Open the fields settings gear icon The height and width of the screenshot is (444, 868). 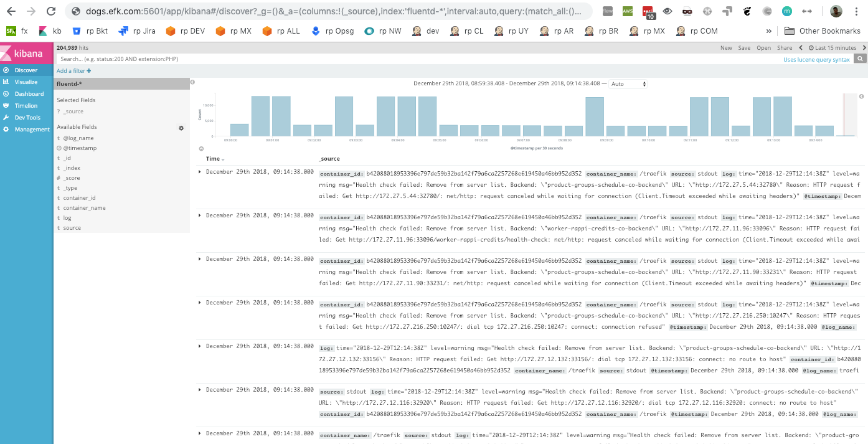tap(181, 128)
